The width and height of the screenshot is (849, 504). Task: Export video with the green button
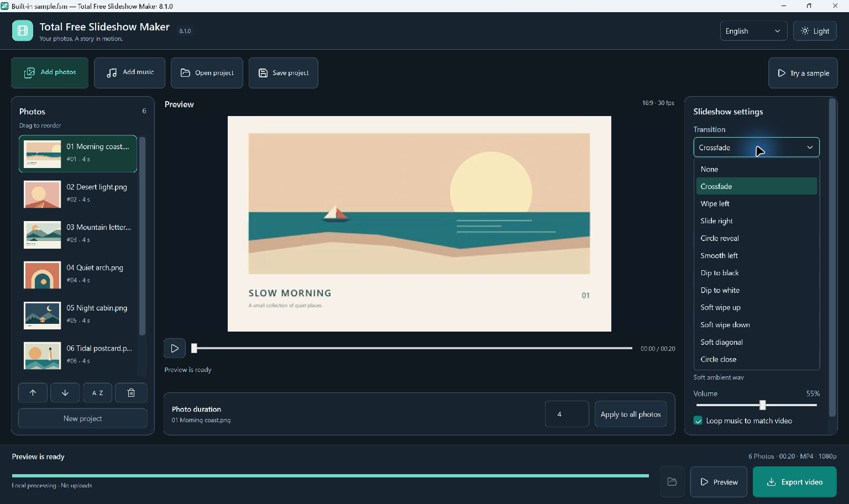(794, 482)
